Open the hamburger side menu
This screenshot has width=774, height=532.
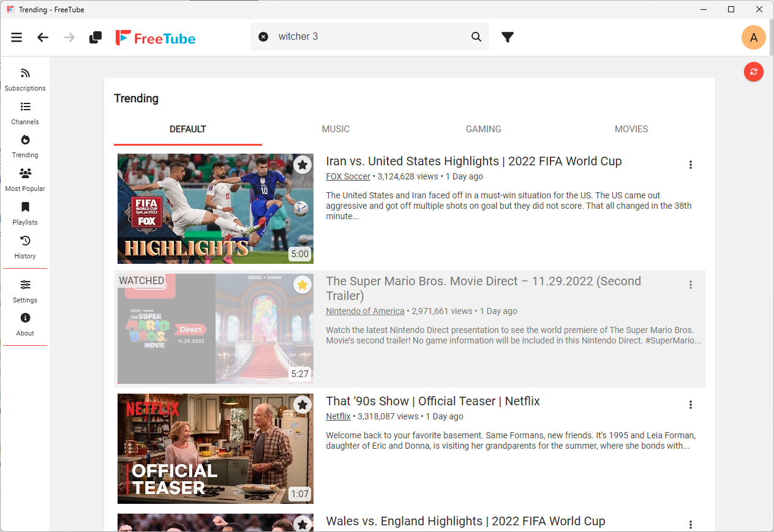tap(17, 37)
